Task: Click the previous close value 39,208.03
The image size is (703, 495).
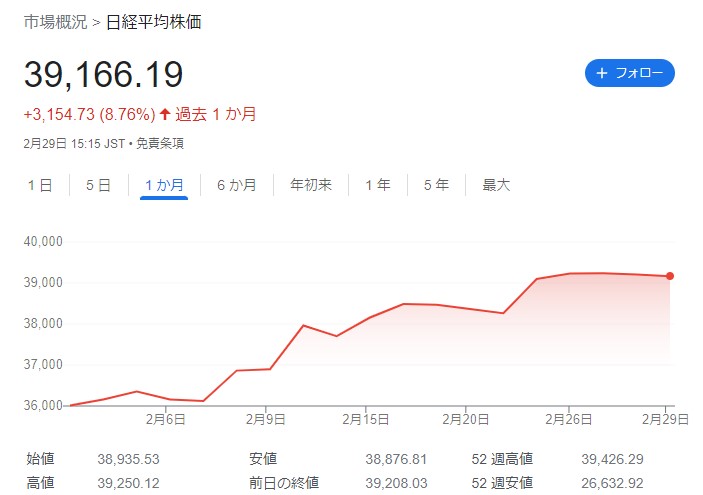Action: point(396,483)
